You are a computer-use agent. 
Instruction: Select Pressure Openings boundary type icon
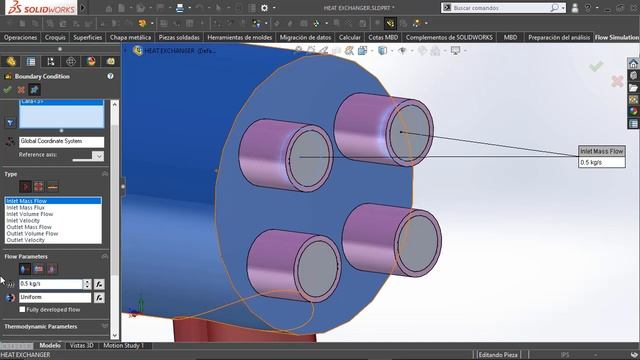click(x=39, y=187)
